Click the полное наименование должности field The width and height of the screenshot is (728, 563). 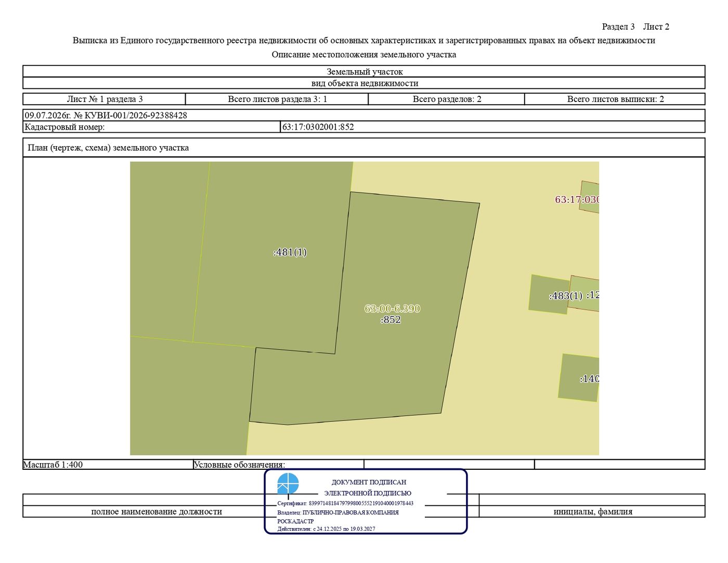157,511
